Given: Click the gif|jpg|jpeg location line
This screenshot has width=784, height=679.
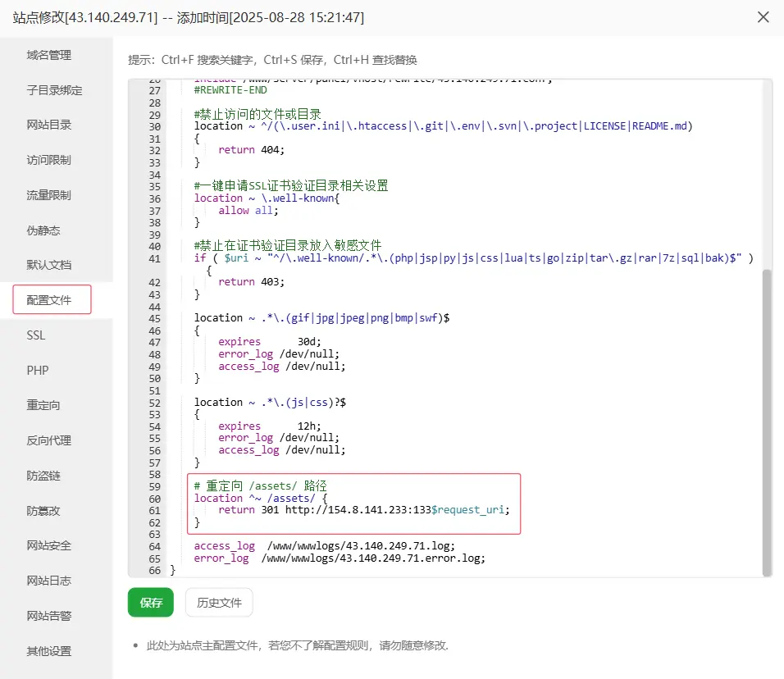Looking at the screenshot, I should pyautogui.click(x=321, y=318).
